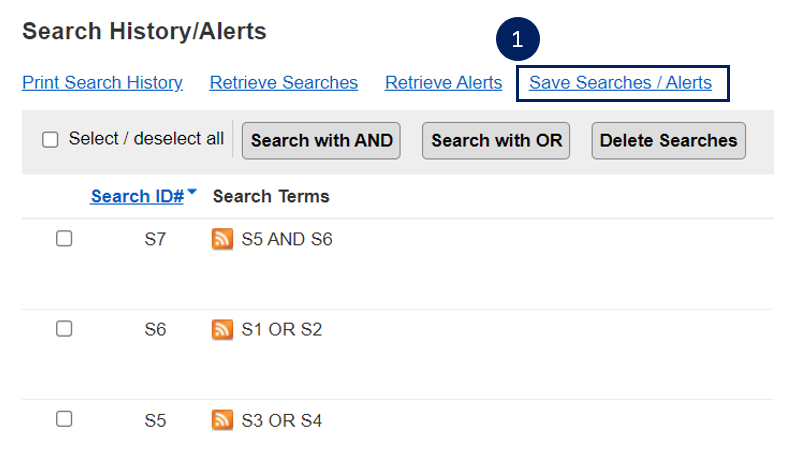Click the RSS alert icon beside S1 OR S2
Screen dimensions: 798x459
click(222, 330)
